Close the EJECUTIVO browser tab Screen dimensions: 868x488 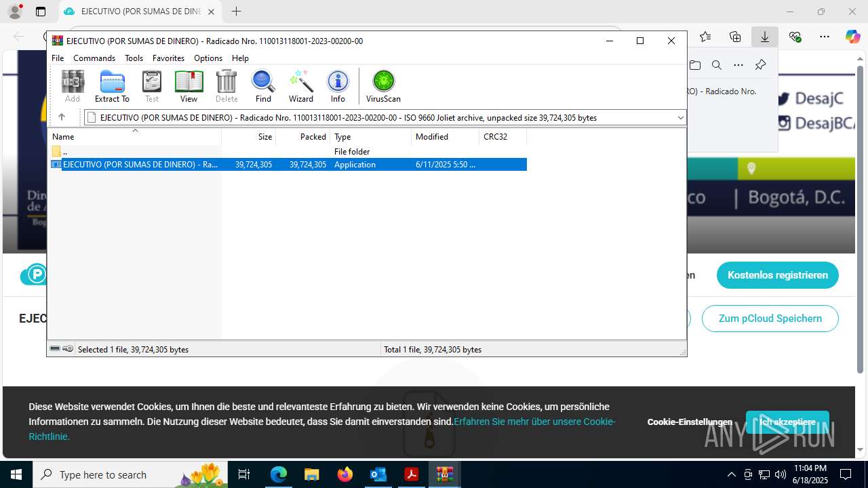[x=211, y=12]
